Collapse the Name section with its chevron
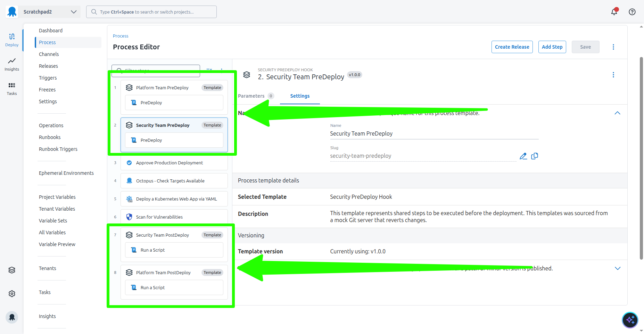644x334 pixels. (617, 113)
